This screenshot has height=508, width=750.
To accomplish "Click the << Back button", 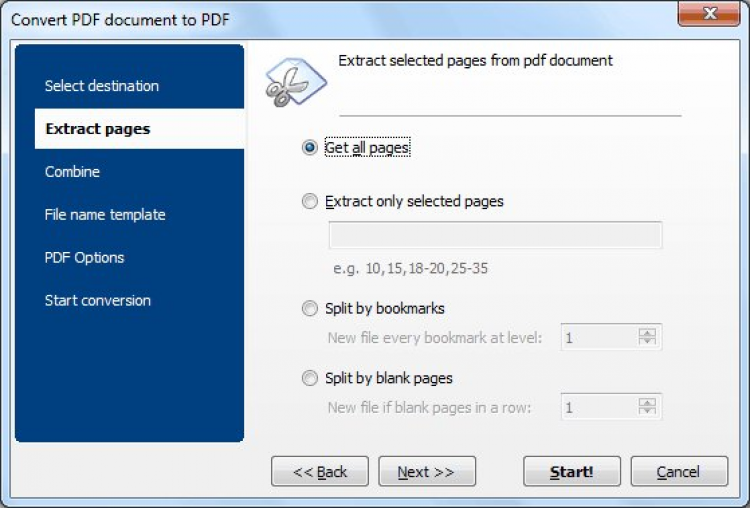I will pos(320,472).
